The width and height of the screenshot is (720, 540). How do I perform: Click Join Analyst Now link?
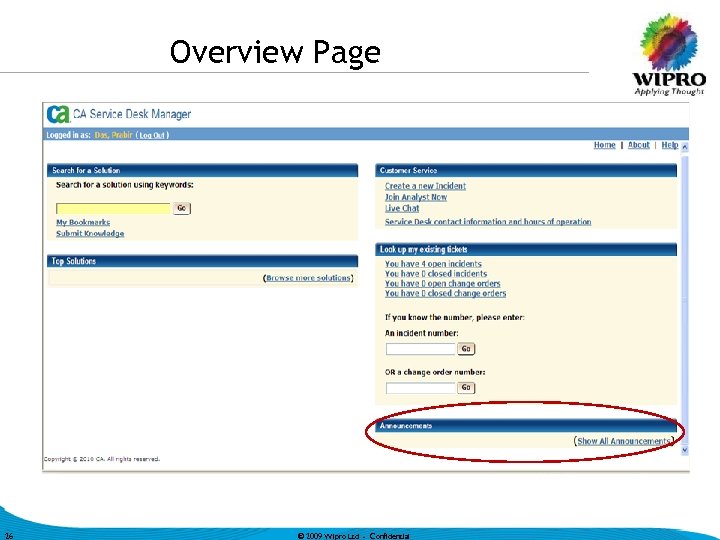pos(416,197)
